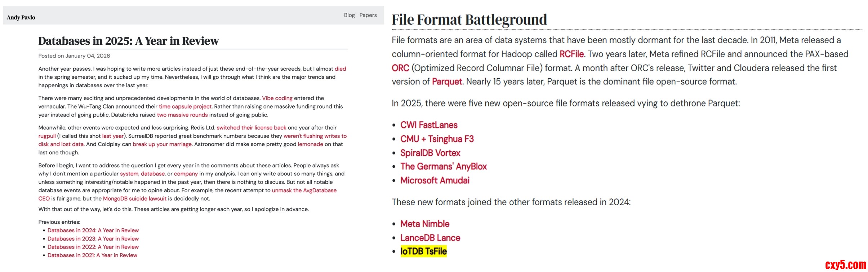Click the 'two massive rounds' link
This screenshot has height=272, width=868.
[182, 115]
